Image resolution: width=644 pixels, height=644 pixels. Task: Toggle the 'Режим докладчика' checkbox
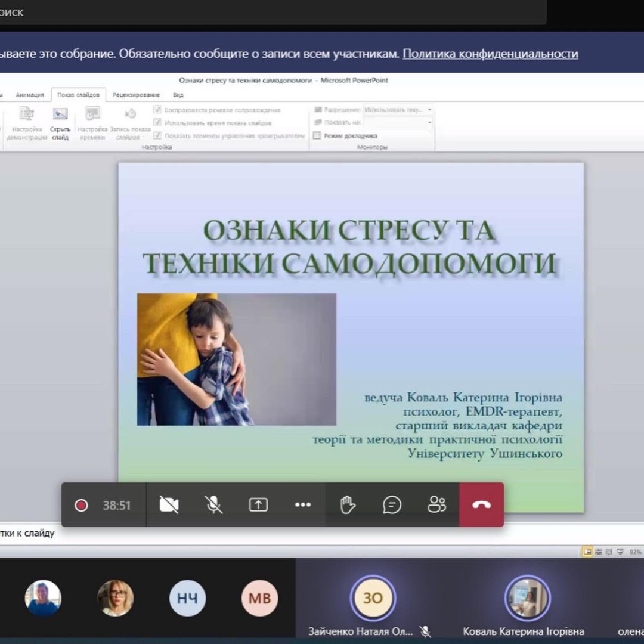click(x=317, y=135)
